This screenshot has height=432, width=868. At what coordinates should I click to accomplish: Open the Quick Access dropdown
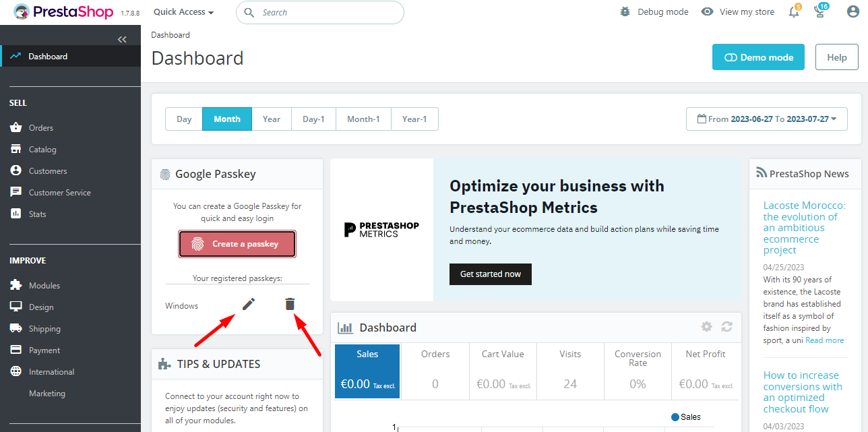[x=183, y=12]
